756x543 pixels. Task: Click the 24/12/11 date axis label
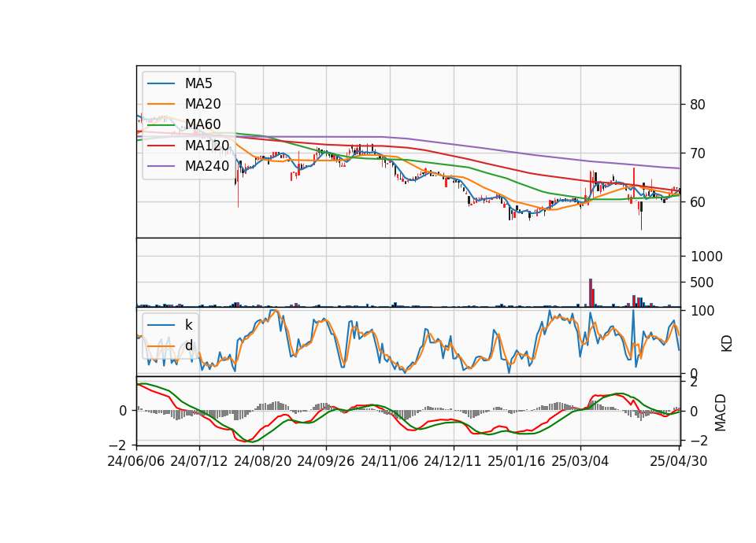pos(453,461)
